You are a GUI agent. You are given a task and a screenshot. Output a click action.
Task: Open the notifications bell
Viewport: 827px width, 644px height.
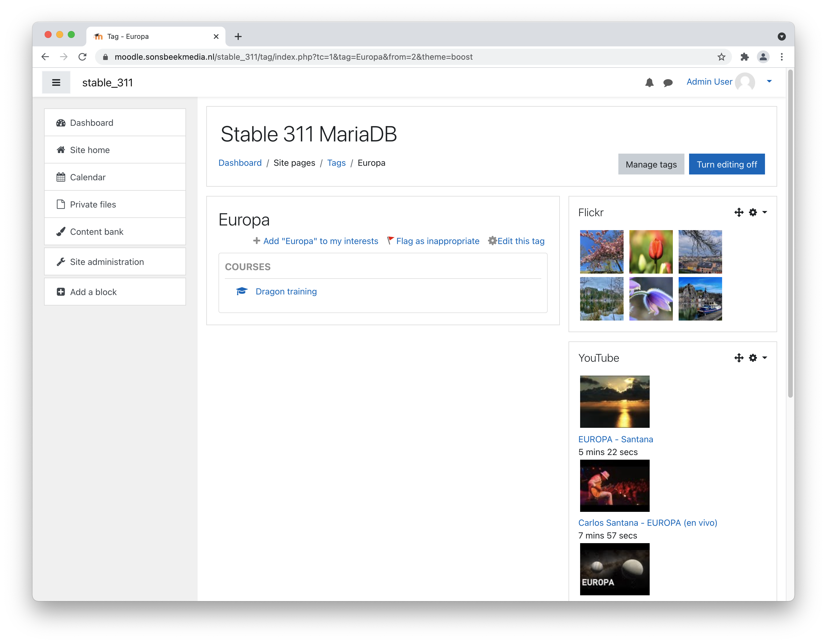point(649,82)
